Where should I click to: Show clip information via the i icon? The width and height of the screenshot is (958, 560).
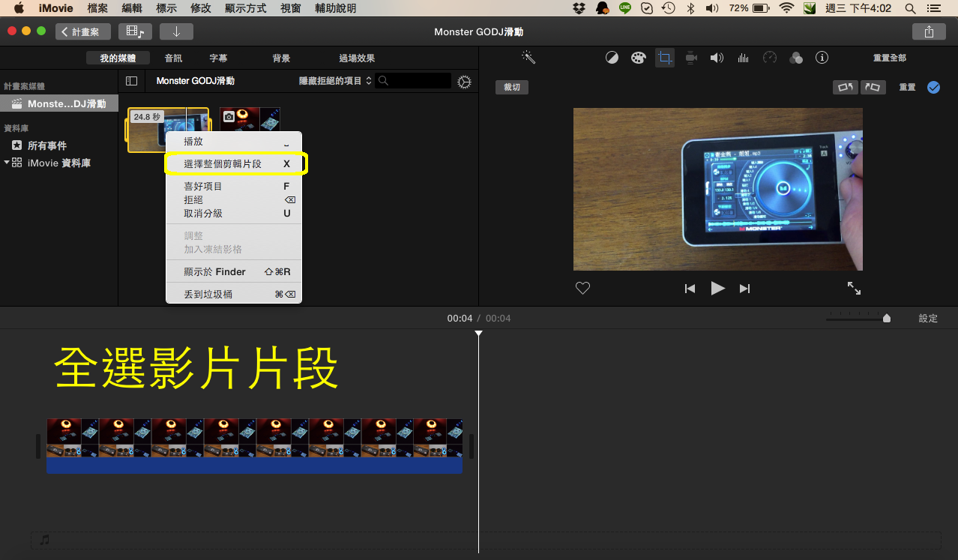pyautogui.click(x=822, y=58)
